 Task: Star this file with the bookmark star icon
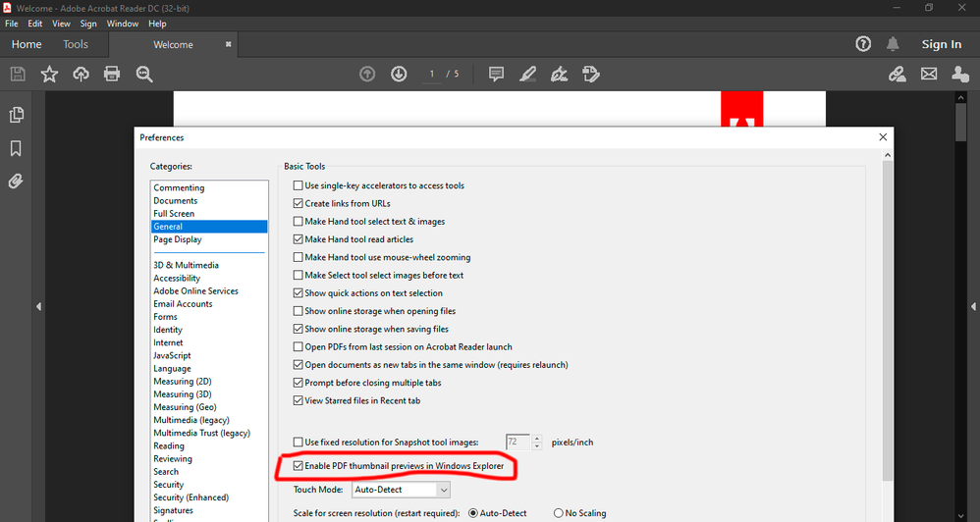(x=49, y=75)
